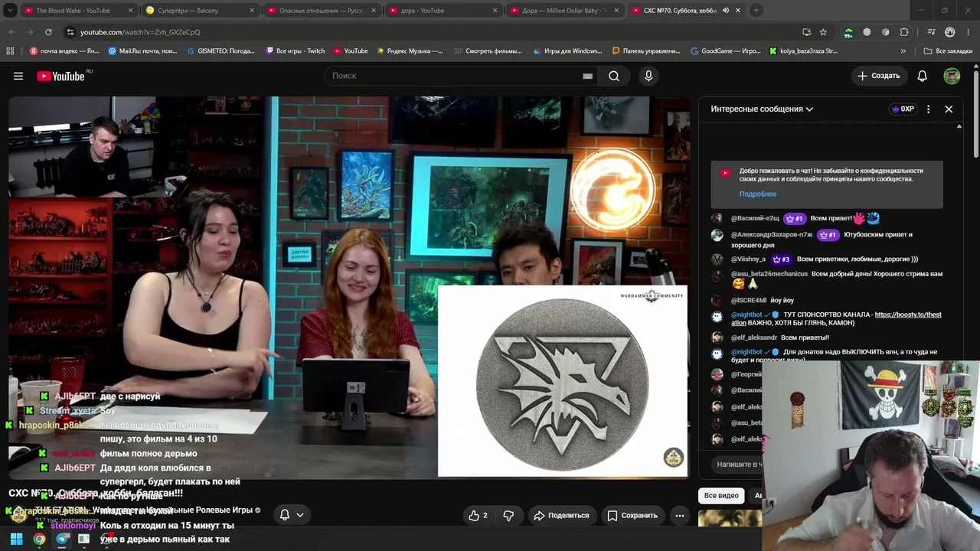Open the Chrome profile icon
The height and width of the screenshot is (551, 980).
950,32
